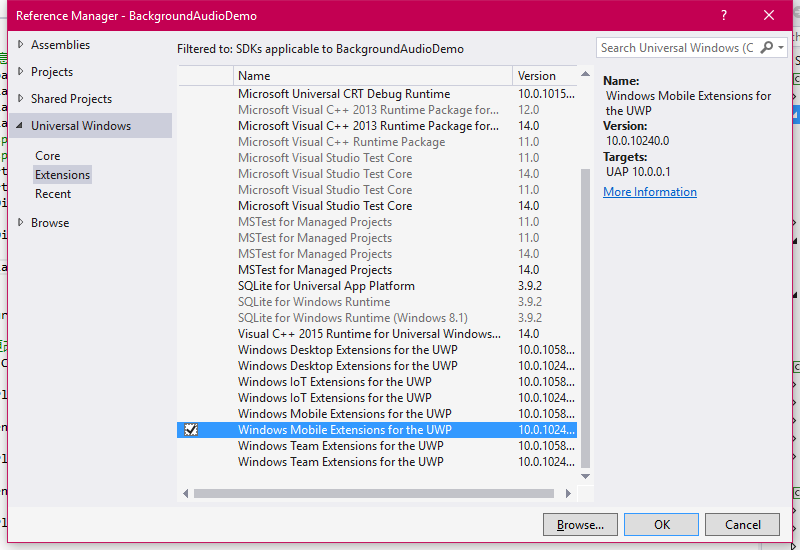Select the Recent subcategory
The image size is (800, 550).
coord(53,194)
